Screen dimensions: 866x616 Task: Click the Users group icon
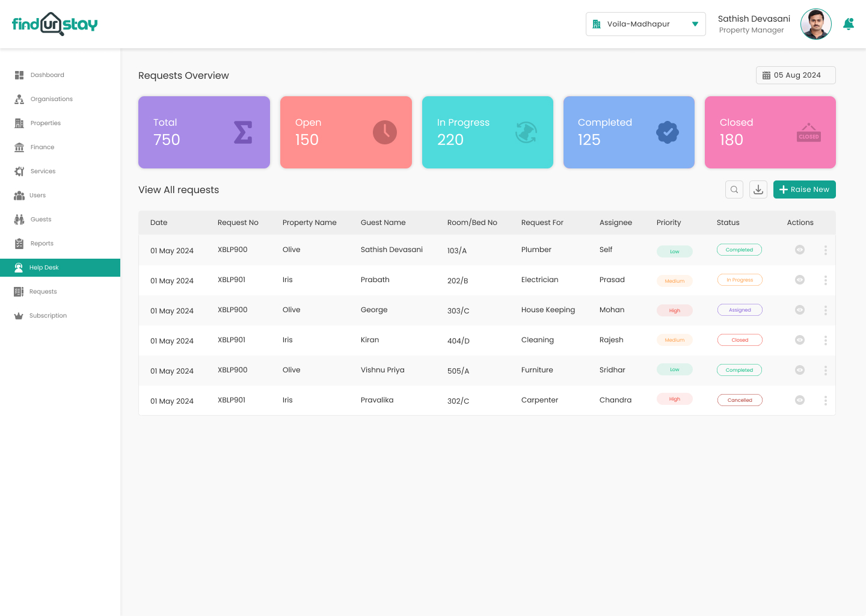click(x=19, y=196)
